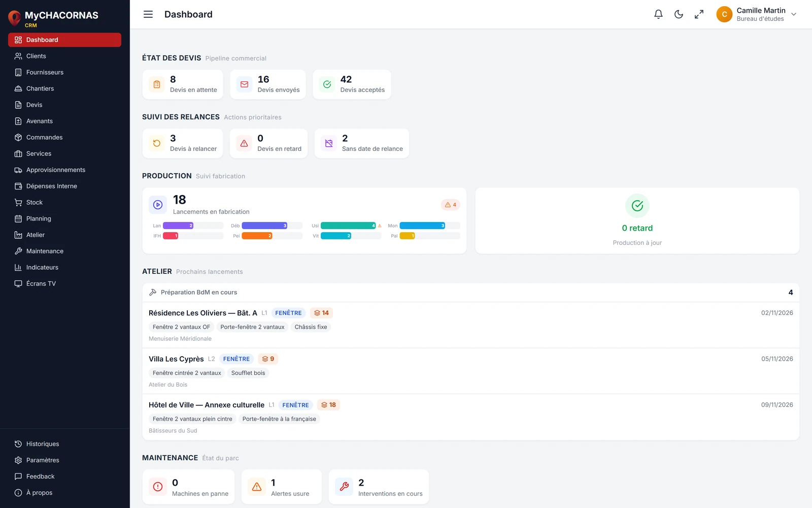Click the Commandes box icon in the sidebar

(18, 137)
